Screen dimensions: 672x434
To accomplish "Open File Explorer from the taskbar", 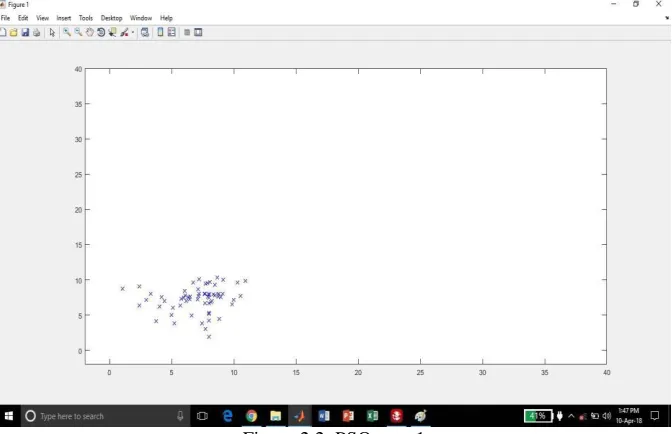I will [276, 416].
